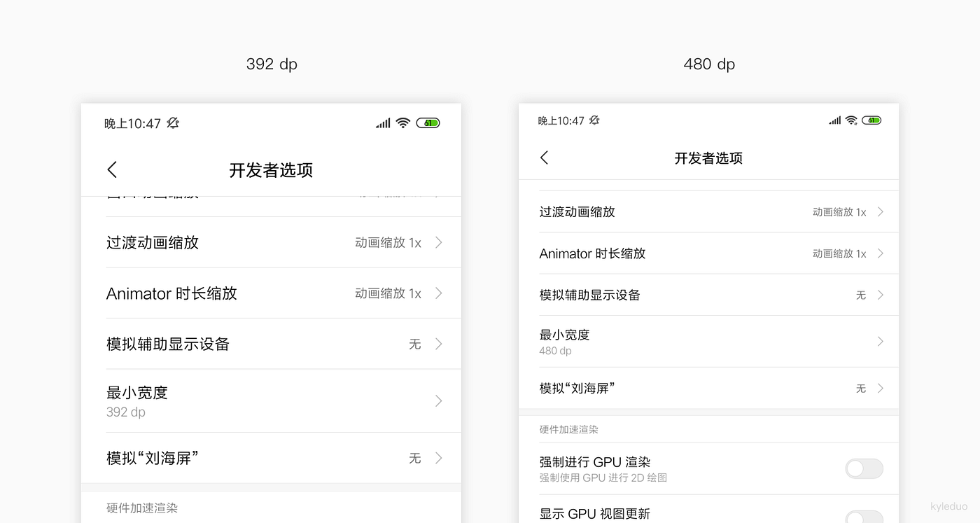Select 强制进行 GPU 渲染 label
This screenshot has height=523, width=980.
coord(595,462)
